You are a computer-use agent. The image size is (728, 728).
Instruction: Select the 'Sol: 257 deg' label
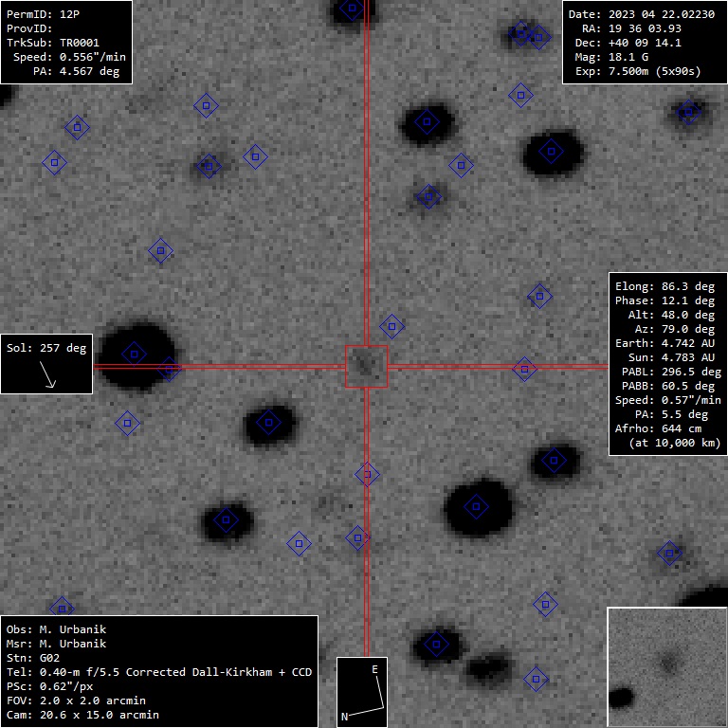[46, 348]
